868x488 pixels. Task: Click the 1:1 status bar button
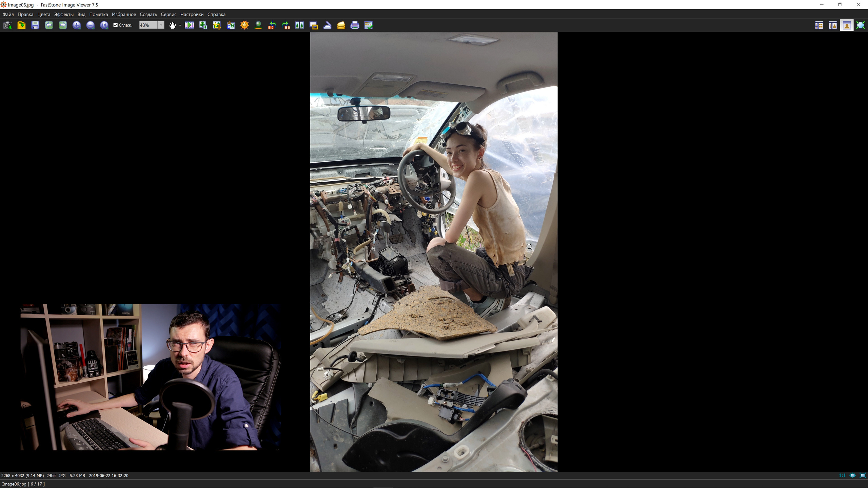tap(842, 475)
